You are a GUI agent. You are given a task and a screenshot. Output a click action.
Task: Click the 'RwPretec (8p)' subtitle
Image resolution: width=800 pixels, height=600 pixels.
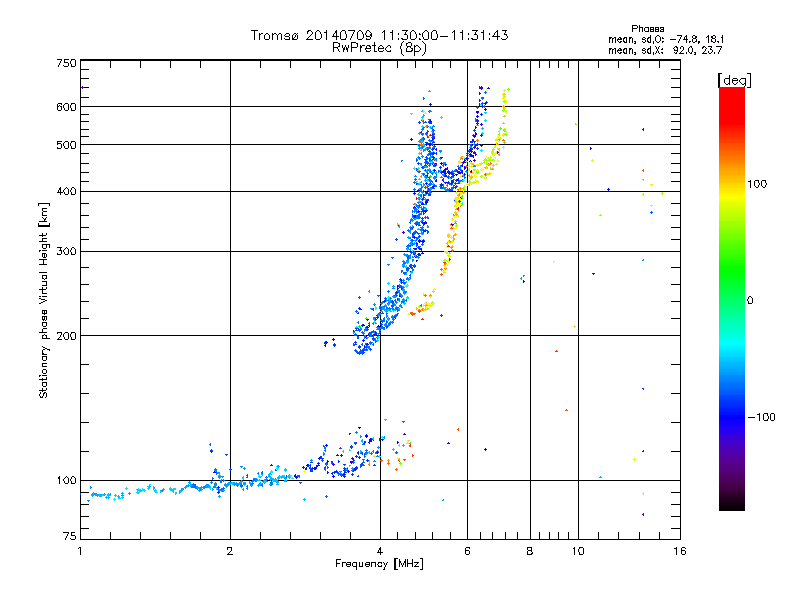pos(379,48)
